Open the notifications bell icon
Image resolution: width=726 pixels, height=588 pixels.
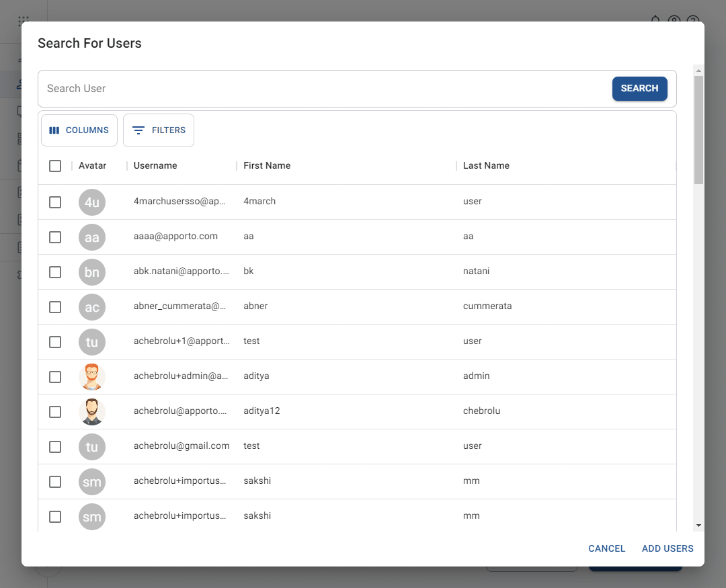tap(655, 21)
